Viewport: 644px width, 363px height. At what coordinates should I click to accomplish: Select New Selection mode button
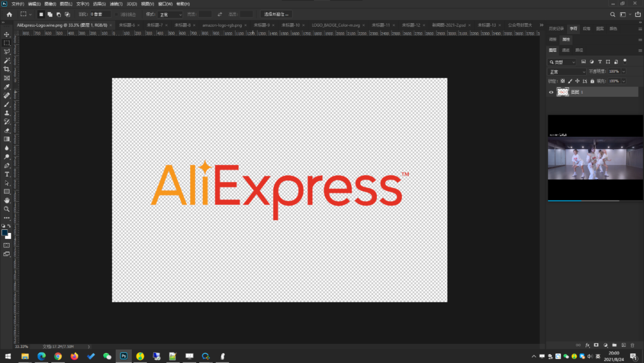click(x=41, y=14)
